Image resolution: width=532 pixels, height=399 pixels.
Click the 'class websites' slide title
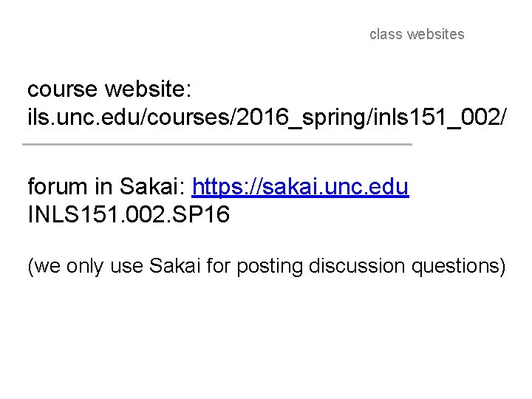tap(417, 34)
